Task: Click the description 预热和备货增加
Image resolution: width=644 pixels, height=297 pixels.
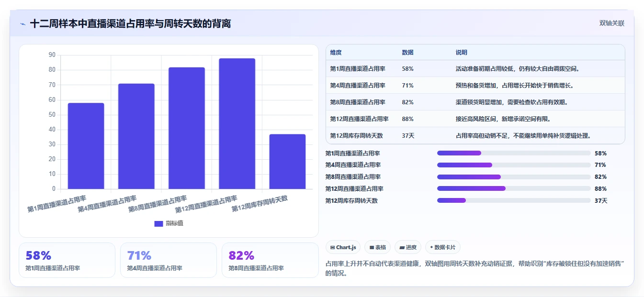Action: click(x=515, y=86)
